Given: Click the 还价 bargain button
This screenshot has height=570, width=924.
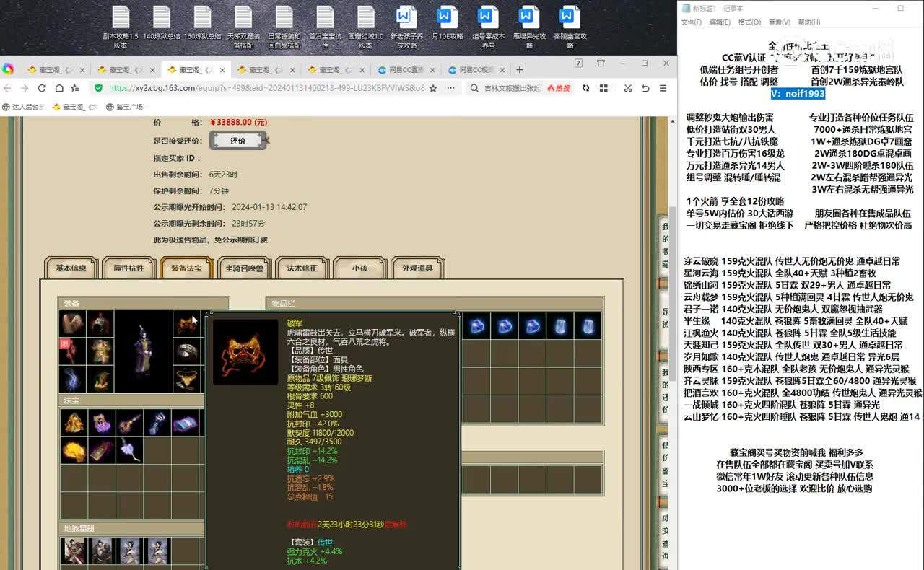Looking at the screenshot, I should 237,141.
